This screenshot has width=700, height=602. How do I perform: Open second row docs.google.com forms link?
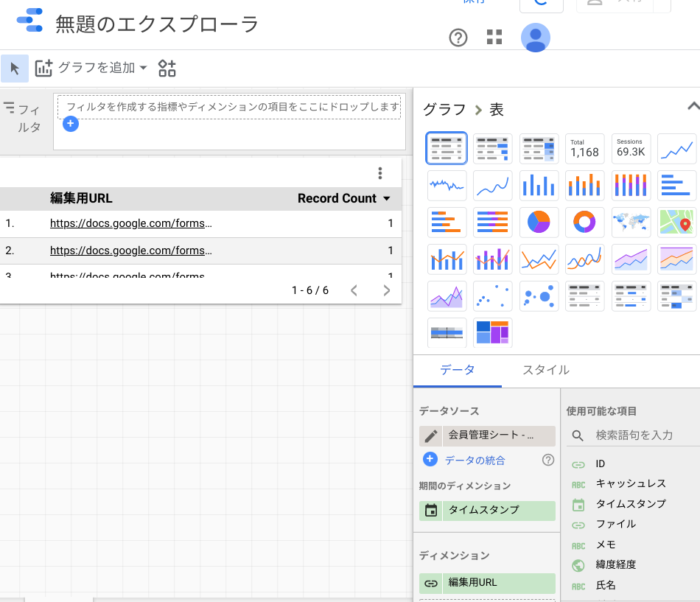pyautogui.click(x=131, y=251)
